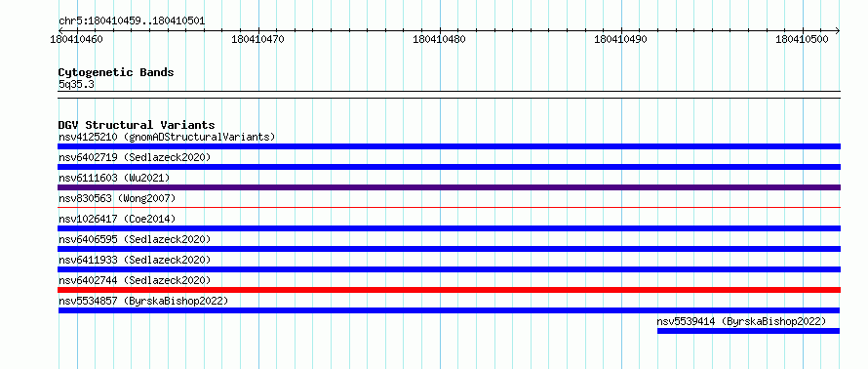
Task: Click ruler position 180410480
Action: [x=440, y=39]
